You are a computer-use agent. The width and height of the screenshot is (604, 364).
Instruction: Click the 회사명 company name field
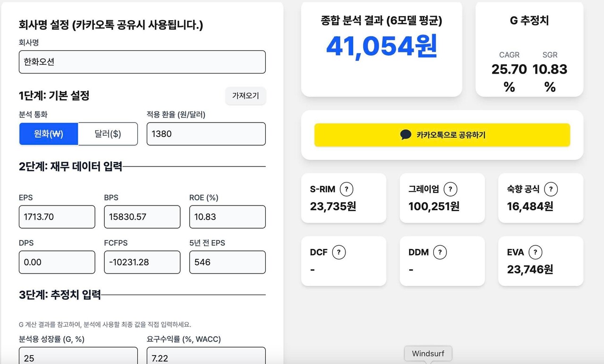(x=142, y=62)
